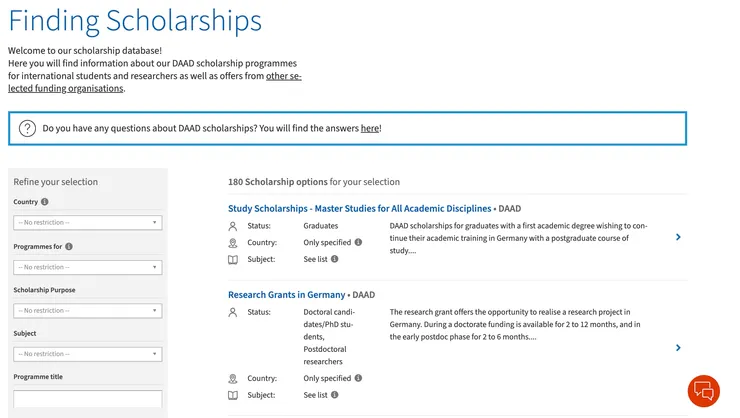Open the Subject dropdown
Viewport: 740px width, 418px height.
88,354
